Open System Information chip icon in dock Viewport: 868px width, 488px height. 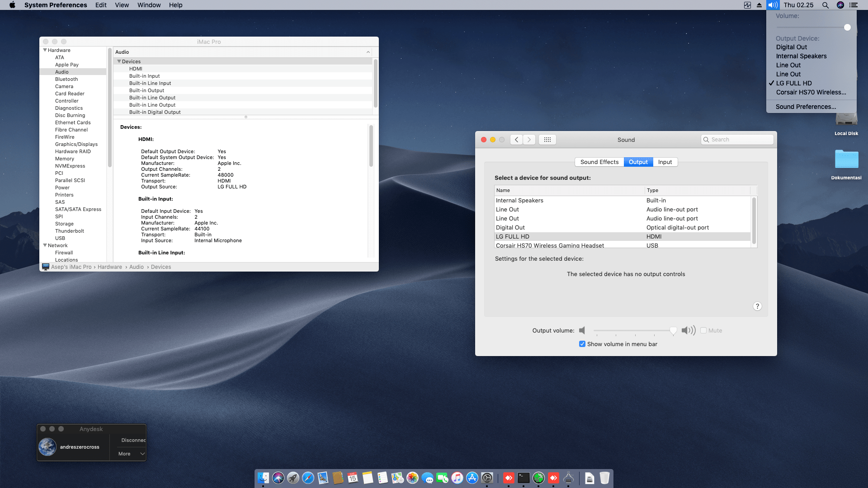(569, 478)
